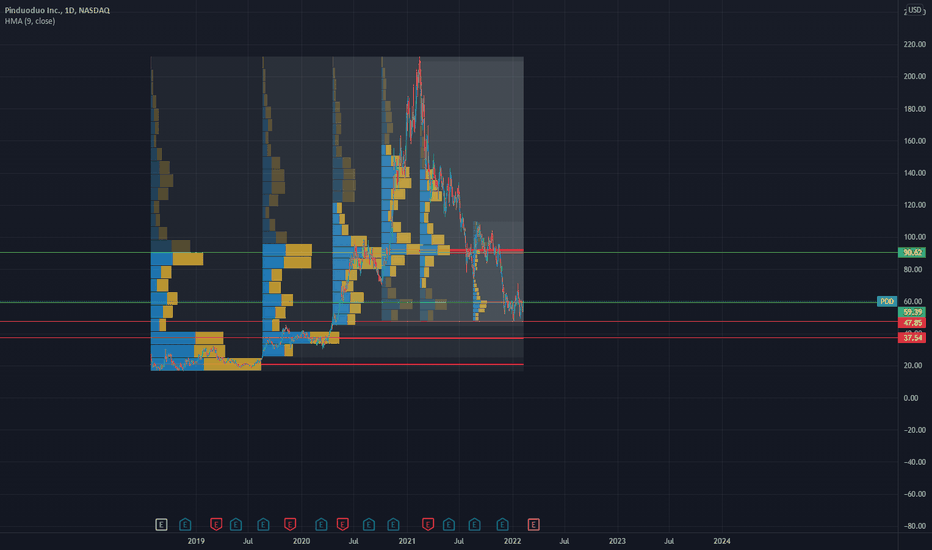Click the white square earnings marker before 2019

tap(161, 524)
